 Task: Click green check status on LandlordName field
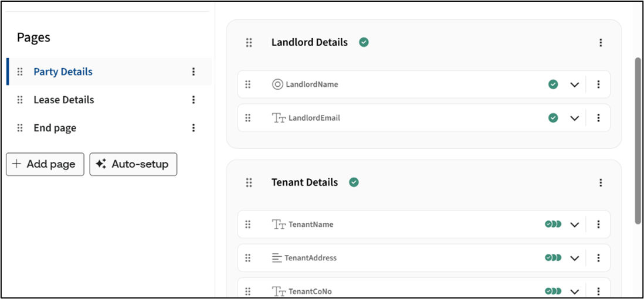553,84
